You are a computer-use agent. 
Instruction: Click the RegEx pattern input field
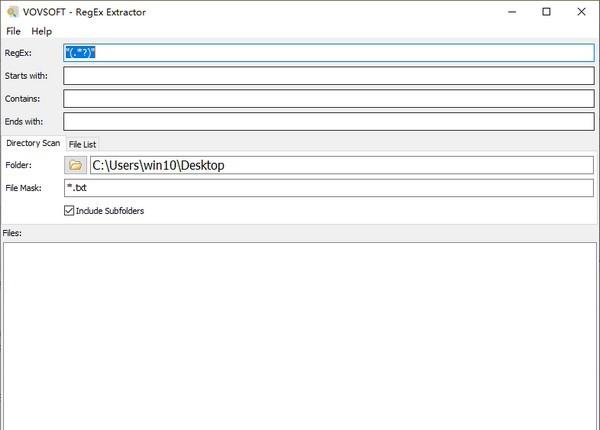click(x=329, y=53)
